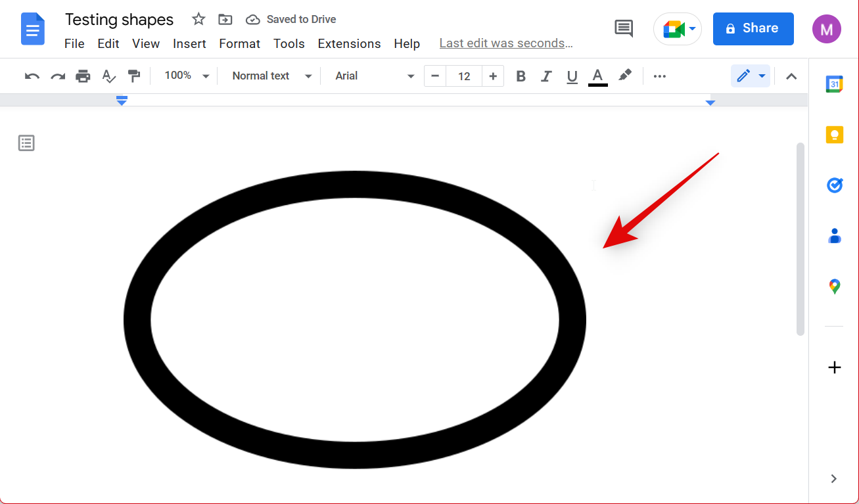Toggle italic formatting
859x504 pixels.
pos(546,76)
